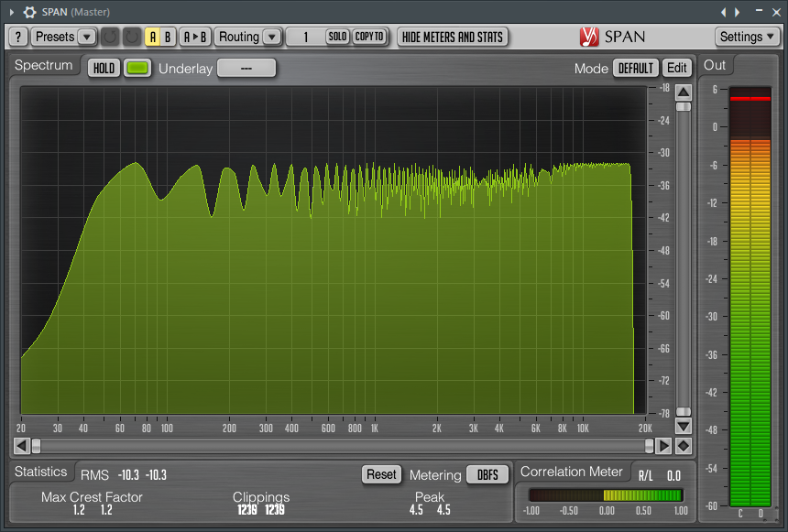Click the correlation meter bar
This screenshot has width=788, height=532.
pyautogui.click(x=606, y=495)
